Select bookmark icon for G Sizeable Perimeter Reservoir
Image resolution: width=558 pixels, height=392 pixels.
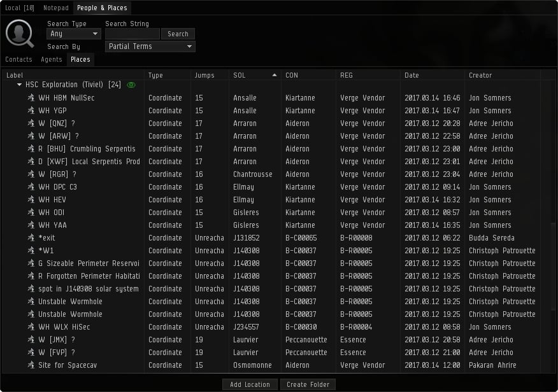[31, 263]
